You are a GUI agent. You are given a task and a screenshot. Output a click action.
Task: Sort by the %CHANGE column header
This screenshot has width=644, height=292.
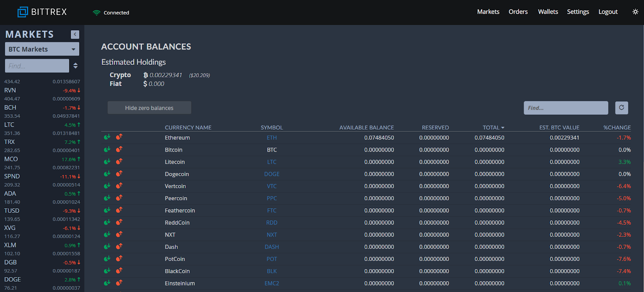tap(617, 127)
